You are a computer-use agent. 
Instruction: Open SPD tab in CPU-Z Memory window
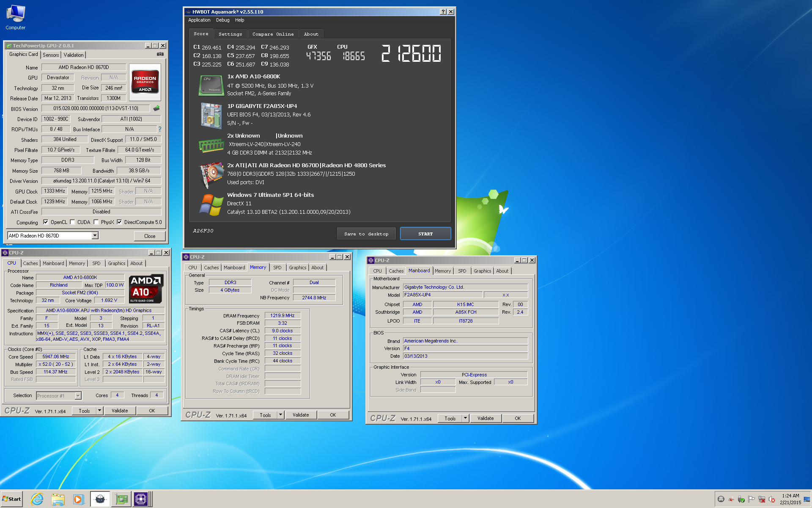point(277,268)
